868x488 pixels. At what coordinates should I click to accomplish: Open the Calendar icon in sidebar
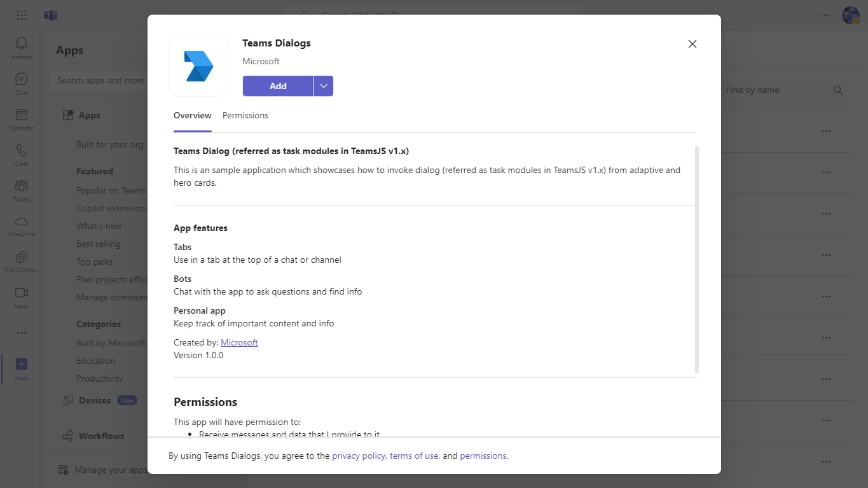(x=22, y=119)
